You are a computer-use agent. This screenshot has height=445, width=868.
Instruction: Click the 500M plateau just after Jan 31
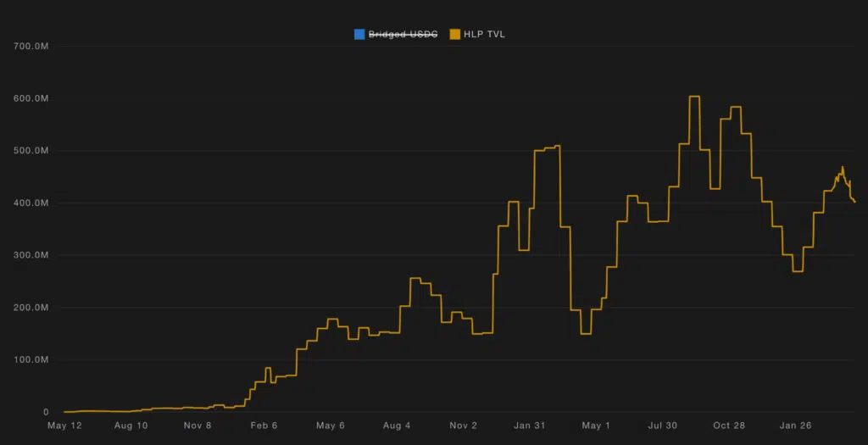tap(544, 149)
